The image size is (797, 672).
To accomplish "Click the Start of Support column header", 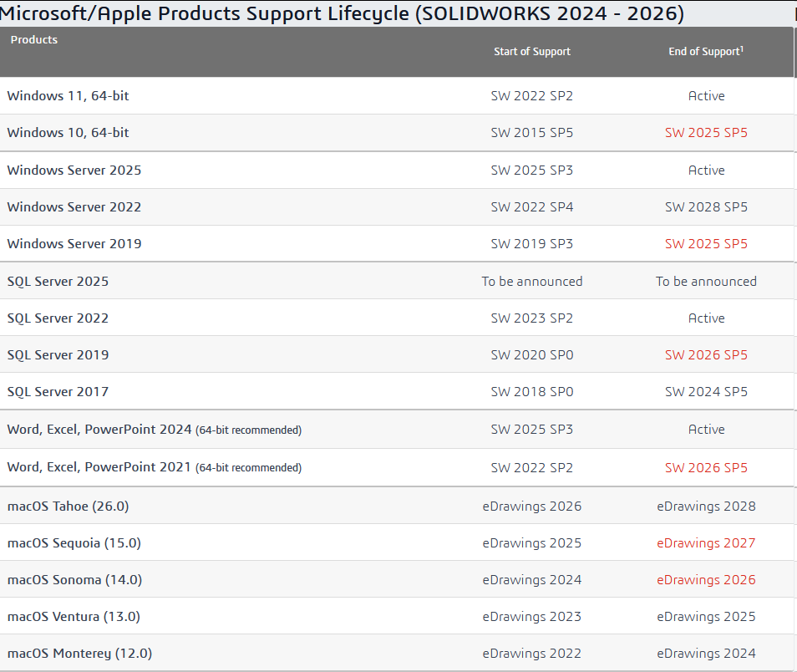I will coord(531,51).
